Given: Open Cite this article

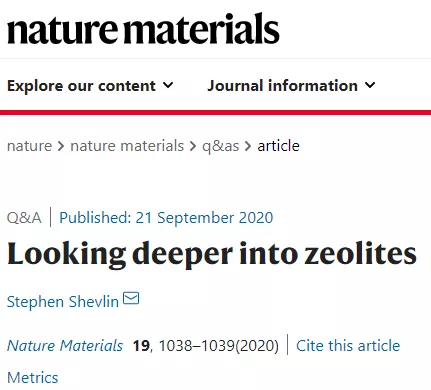Looking at the screenshot, I should pyautogui.click(x=348, y=346).
